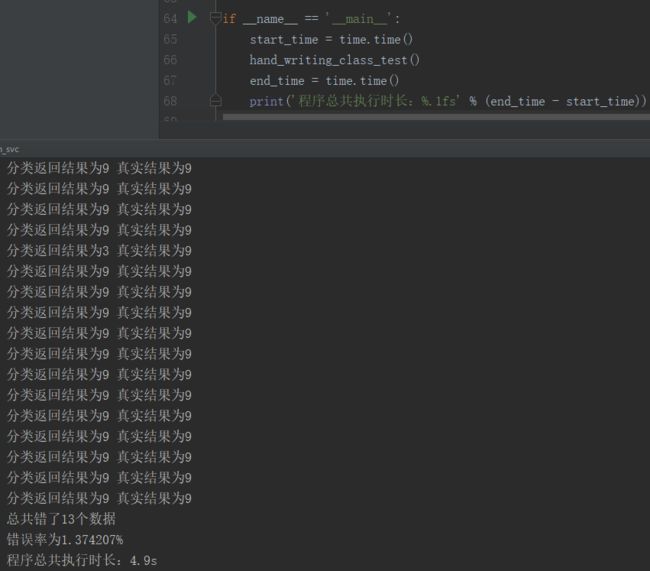Click the output '程序总共执行时长: 4.9s'
This screenshot has width=650, height=571.
point(82,560)
